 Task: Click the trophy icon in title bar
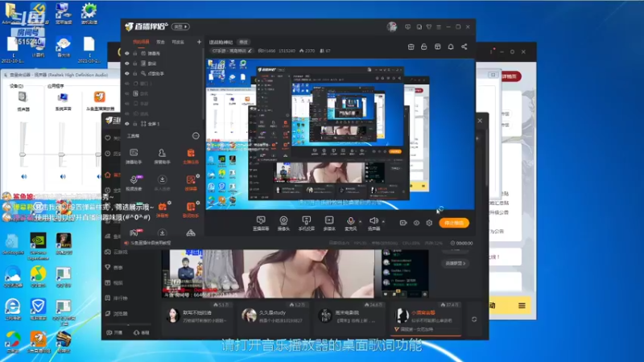coord(429,27)
